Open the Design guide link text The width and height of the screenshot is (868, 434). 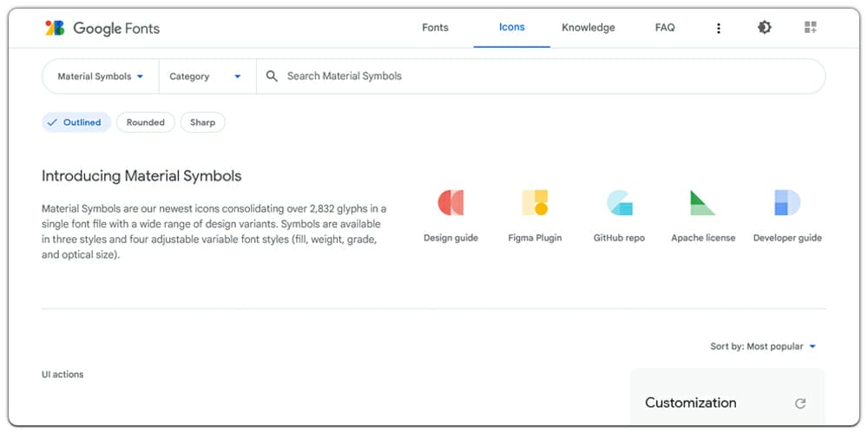point(450,238)
